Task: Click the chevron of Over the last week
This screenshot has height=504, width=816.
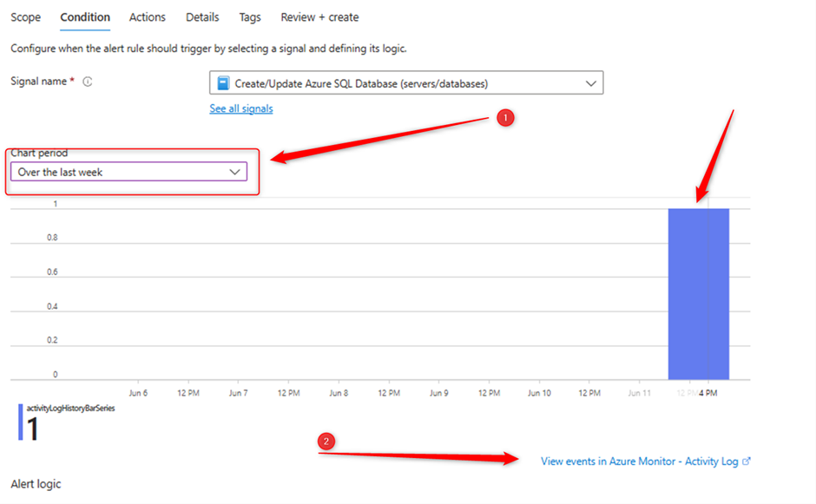Action: 234,172
